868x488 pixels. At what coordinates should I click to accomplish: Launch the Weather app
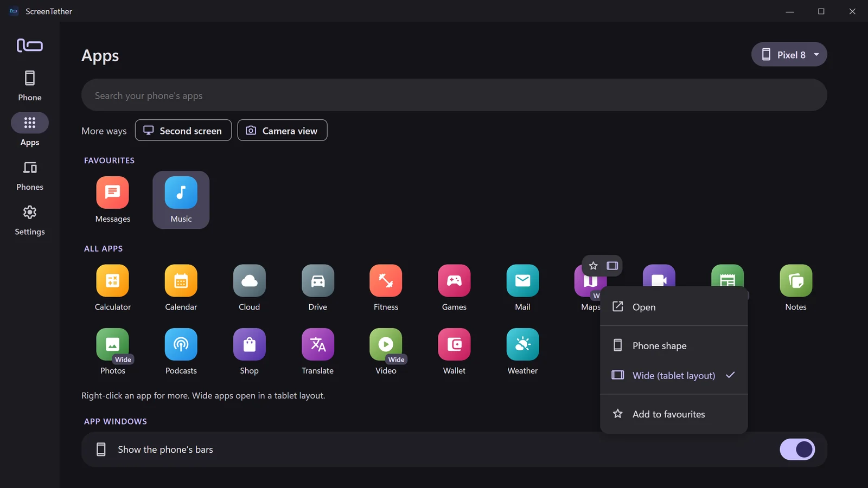pyautogui.click(x=523, y=352)
